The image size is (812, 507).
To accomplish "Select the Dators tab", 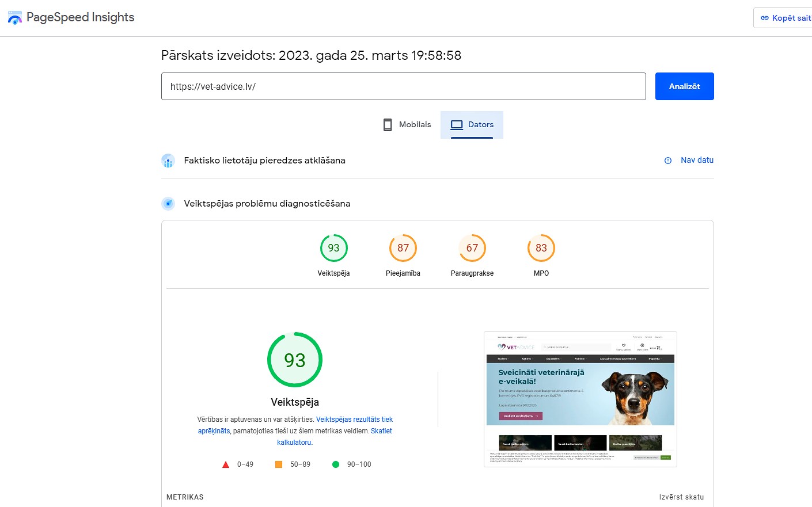I will [x=472, y=125].
